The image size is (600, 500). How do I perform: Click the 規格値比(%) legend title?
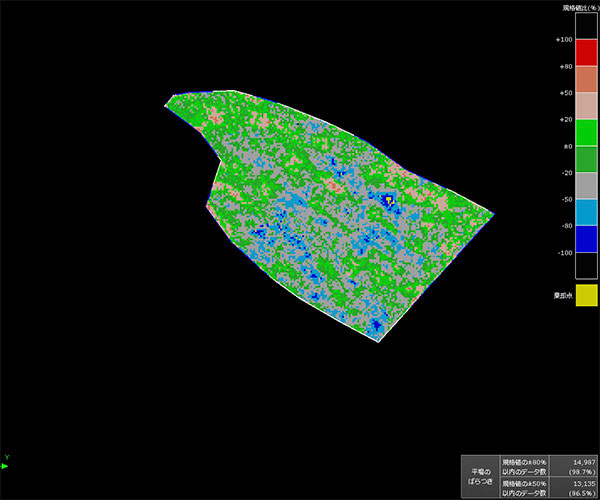point(580,7)
